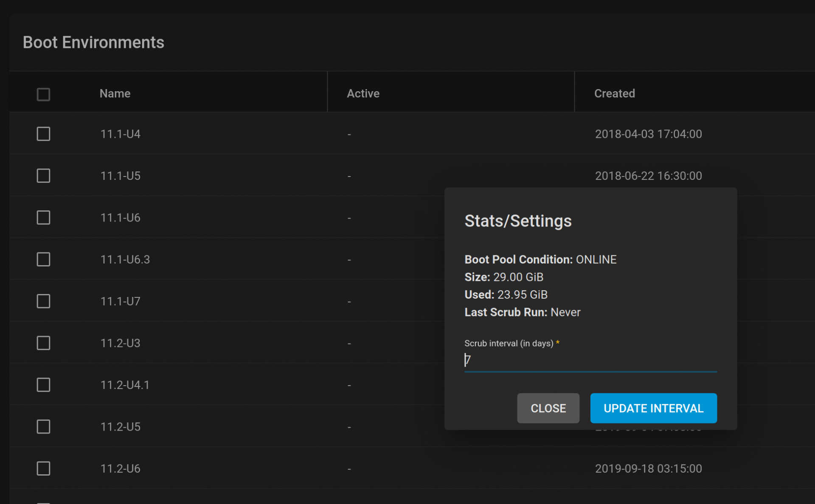Click the 11.1-U7 name text
Screen dimensions: 815x504
[120, 301]
